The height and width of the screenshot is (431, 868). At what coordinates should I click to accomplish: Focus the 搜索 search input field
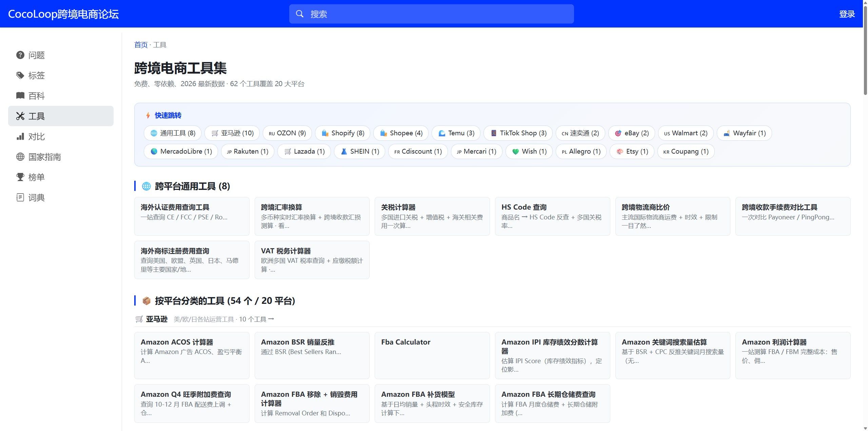pos(431,14)
